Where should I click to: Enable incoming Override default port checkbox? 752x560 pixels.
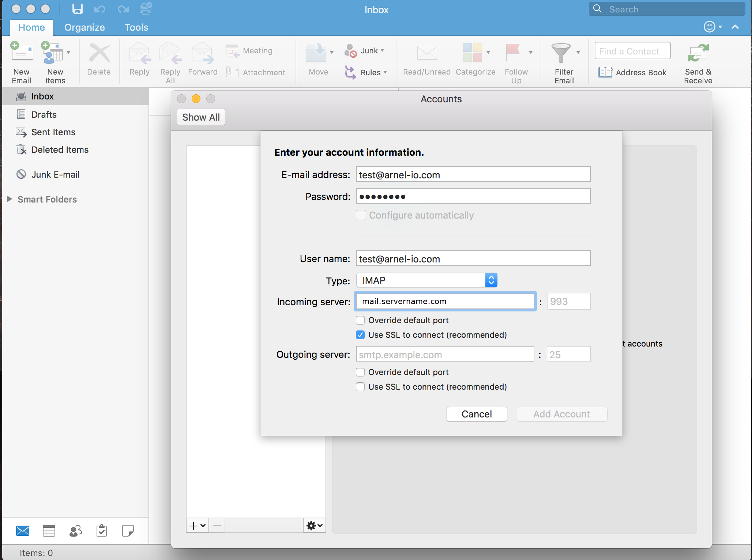click(360, 320)
